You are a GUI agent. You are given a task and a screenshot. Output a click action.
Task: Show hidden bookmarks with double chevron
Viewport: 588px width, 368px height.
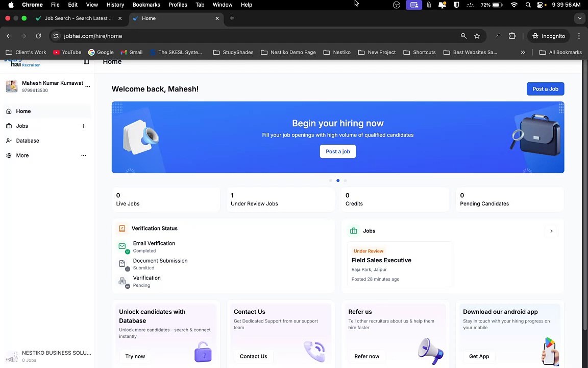tap(523, 52)
